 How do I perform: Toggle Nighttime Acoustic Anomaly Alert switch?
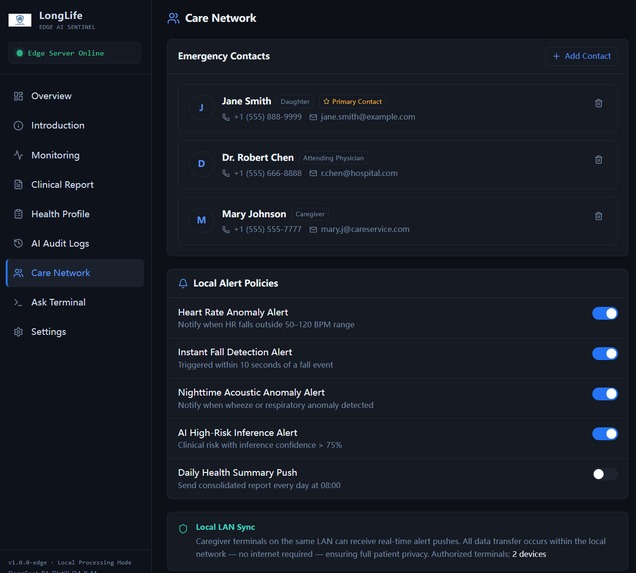coord(605,394)
